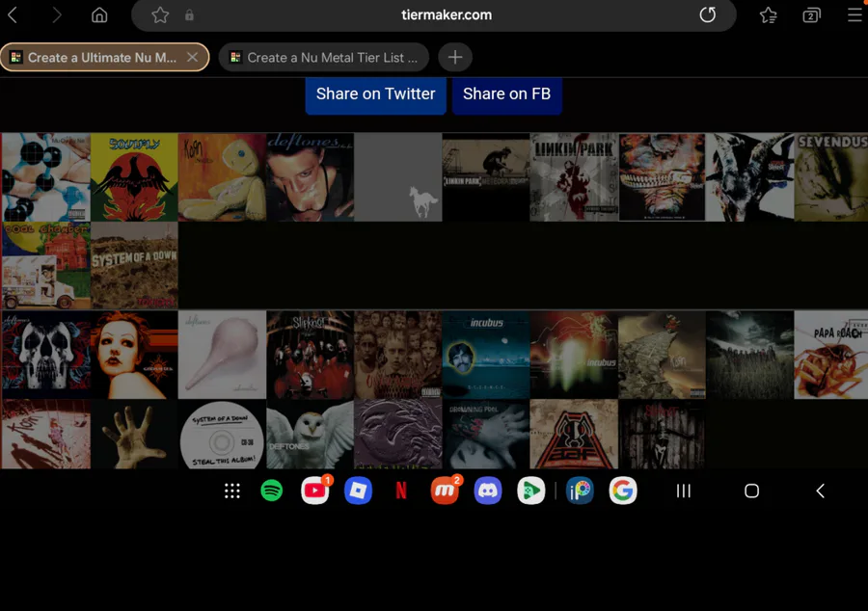Select the Linkin Park Meteora album cover

(486, 177)
